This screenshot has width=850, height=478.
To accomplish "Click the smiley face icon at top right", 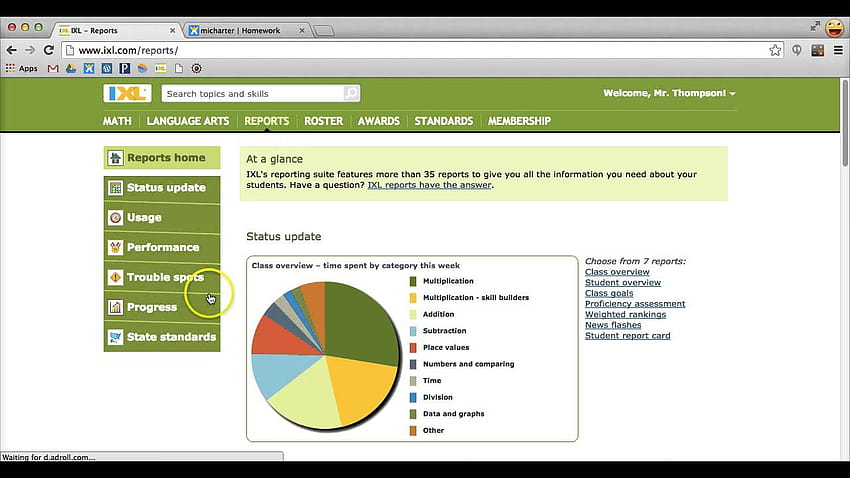I will 835,28.
